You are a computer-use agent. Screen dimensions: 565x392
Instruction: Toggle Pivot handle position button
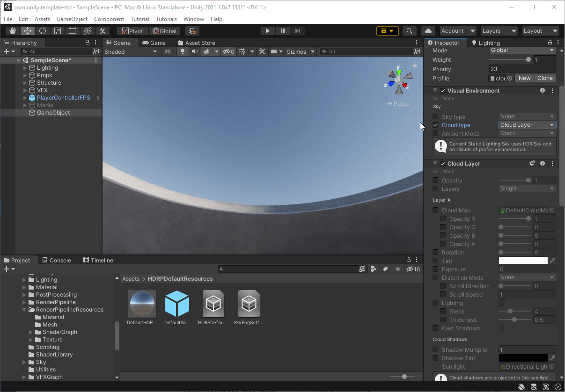click(x=132, y=31)
